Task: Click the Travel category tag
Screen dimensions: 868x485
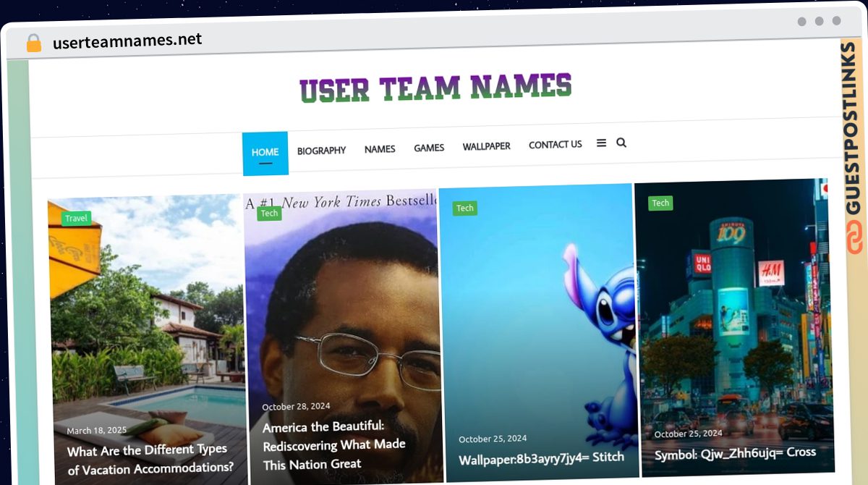Action: pos(76,218)
